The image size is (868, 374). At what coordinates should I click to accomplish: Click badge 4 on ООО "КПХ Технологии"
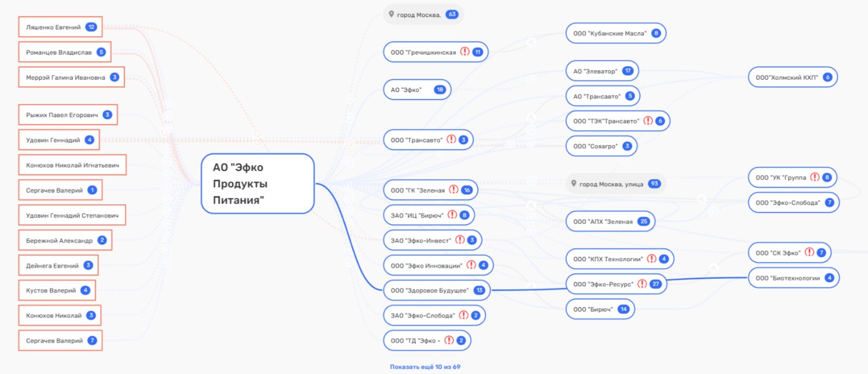tap(664, 259)
